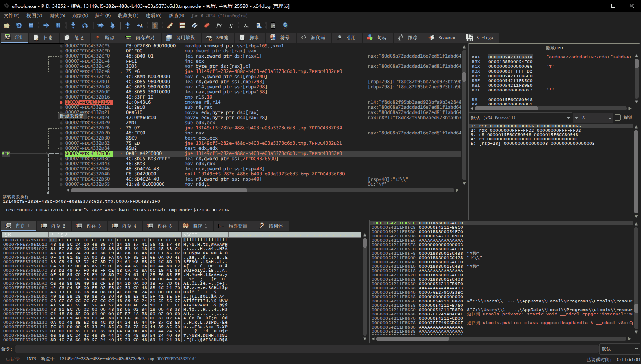Open the patches bandage icon
Screen dimensions: 641x364
[x=170, y=26]
